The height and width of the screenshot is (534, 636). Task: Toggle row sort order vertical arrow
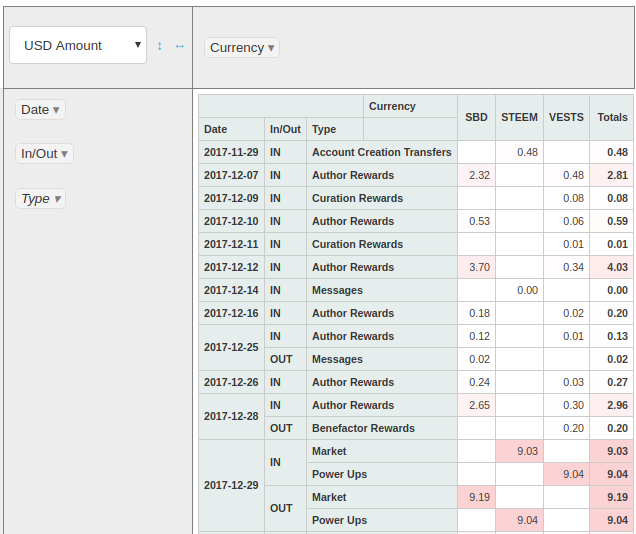coord(160,46)
